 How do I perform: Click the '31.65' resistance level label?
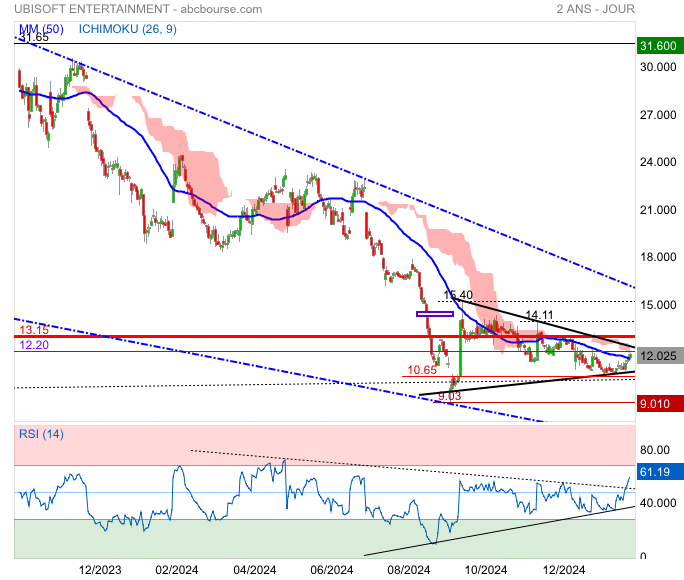(x=34, y=38)
